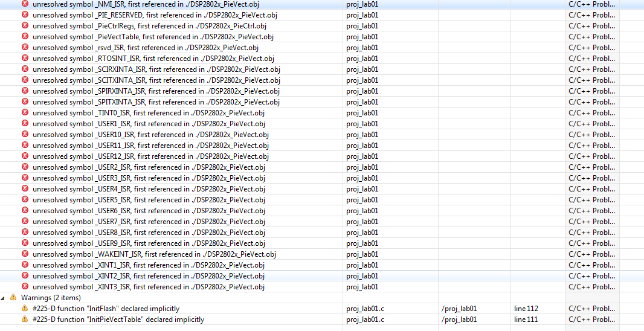Click error icon for _RTOSINT_ISR row
The height and width of the screenshot is (331, 644).
tap(25, 59)
